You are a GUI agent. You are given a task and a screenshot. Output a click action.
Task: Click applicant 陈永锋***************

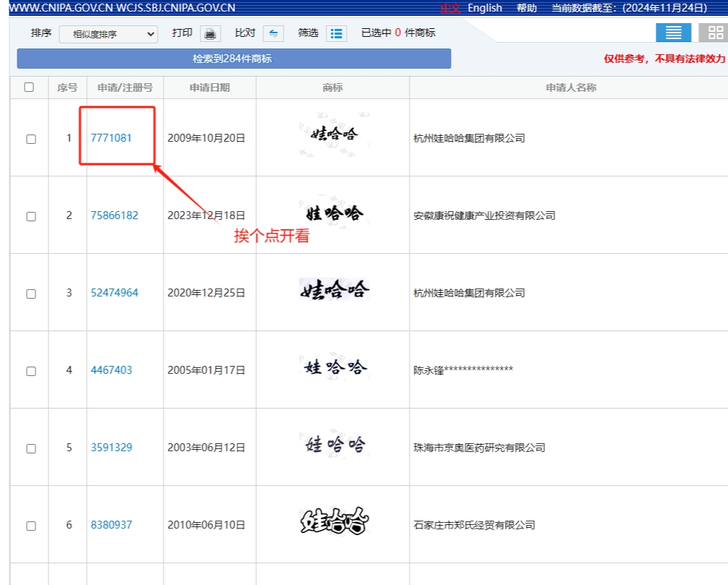pyautogui.click(x=463, y=370)
